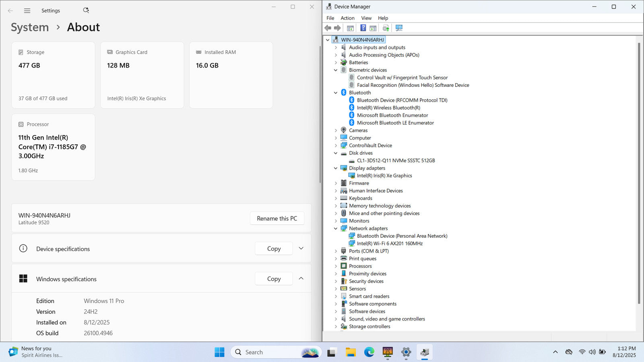644x362 pixels.
Task: Open Task View on the taskbar
Action: pos(331,352)
